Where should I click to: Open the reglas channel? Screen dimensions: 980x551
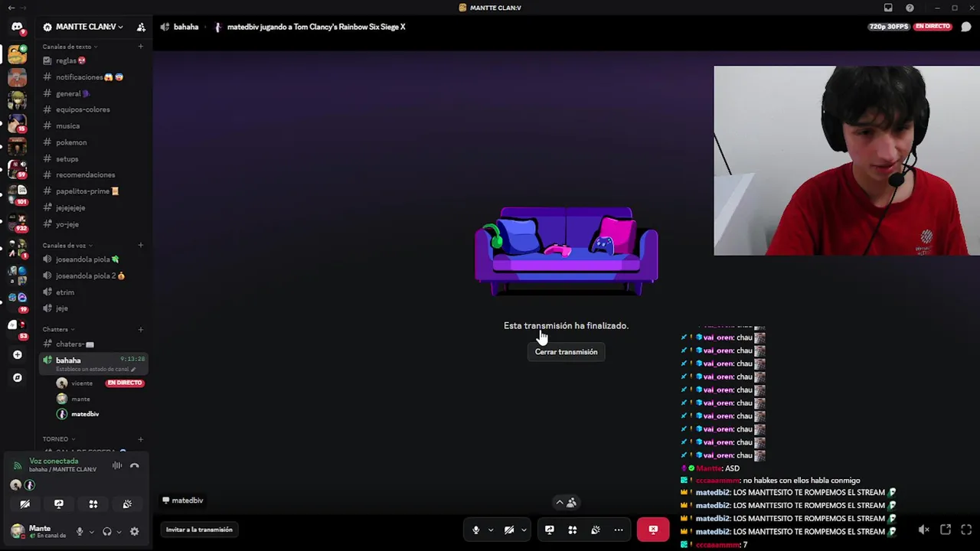[x=93, y=60]
